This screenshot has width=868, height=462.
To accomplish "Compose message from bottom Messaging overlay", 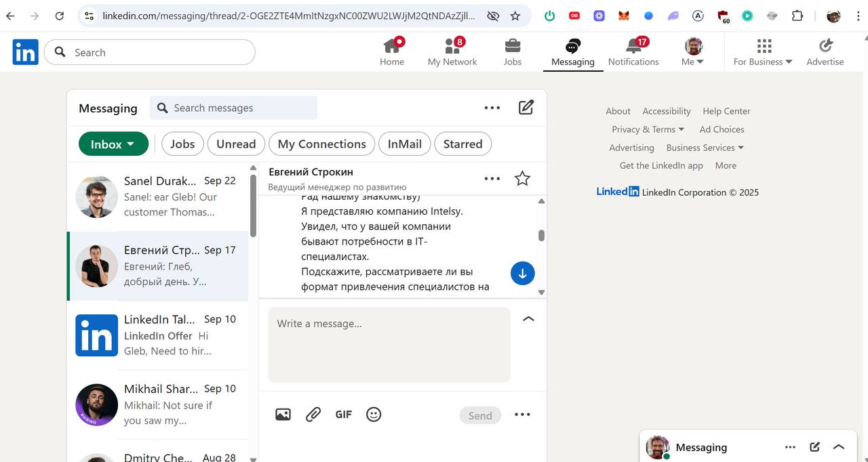I will coord(814,447).
